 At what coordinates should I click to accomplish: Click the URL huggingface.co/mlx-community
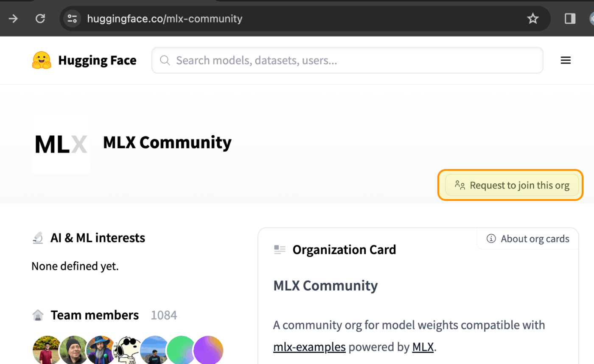point(165,19)
